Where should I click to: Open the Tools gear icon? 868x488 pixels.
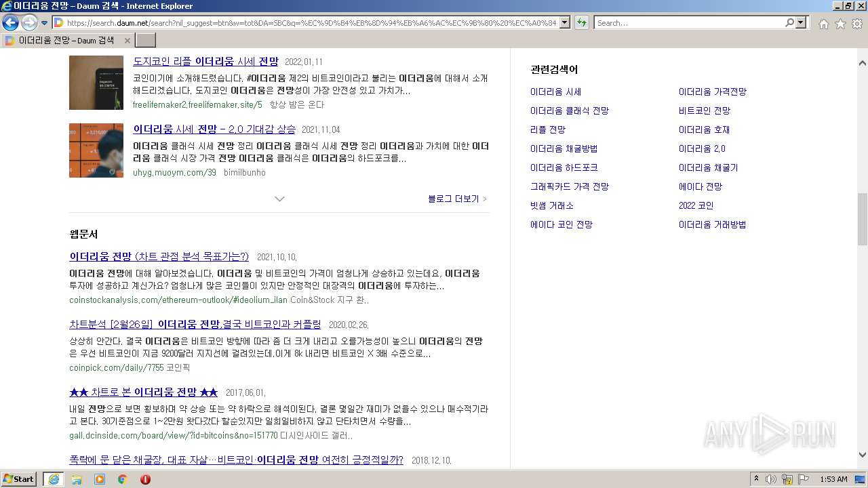[857, 24]
